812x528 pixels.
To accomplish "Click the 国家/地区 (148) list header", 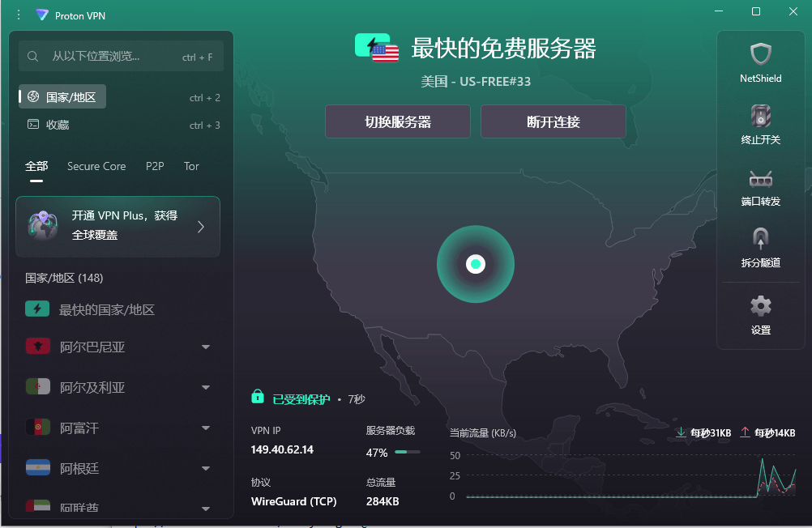I will [64, 278].
